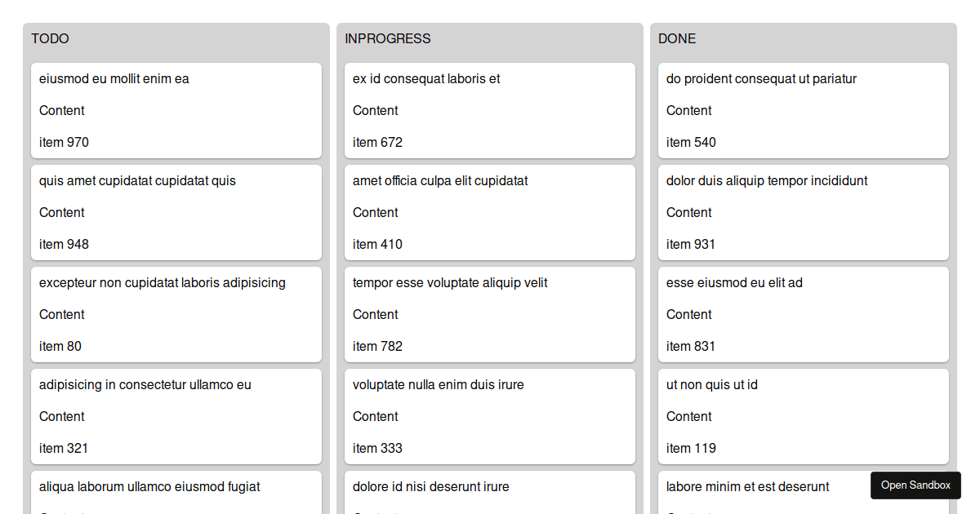Image resolution: width=980 pixels, height=514 pixels.
Task: Click the card with item 931
Action: pyautogui.click(x=803, y=212)
